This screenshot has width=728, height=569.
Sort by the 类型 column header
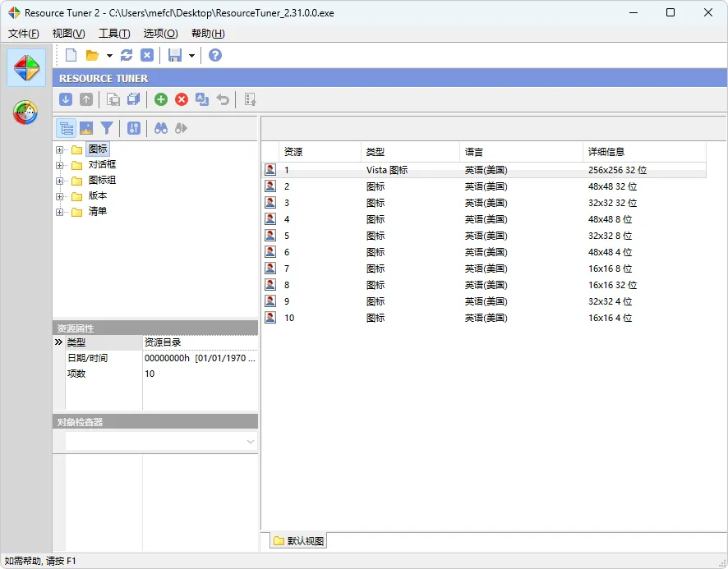click(x=410, y=152)
